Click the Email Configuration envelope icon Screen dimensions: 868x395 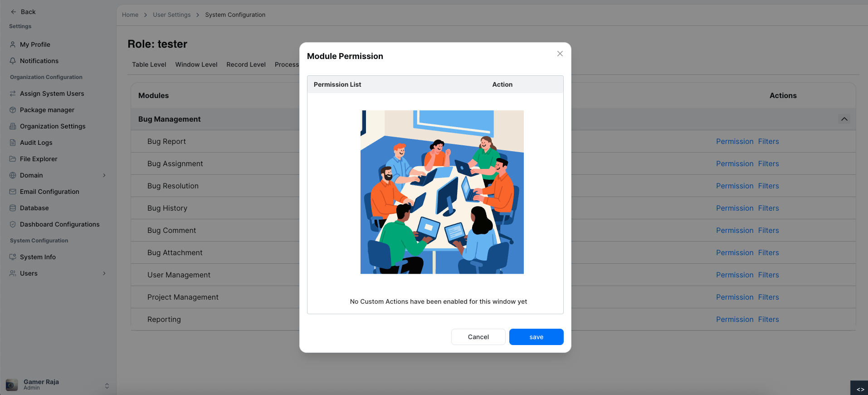tap(13, 192)
